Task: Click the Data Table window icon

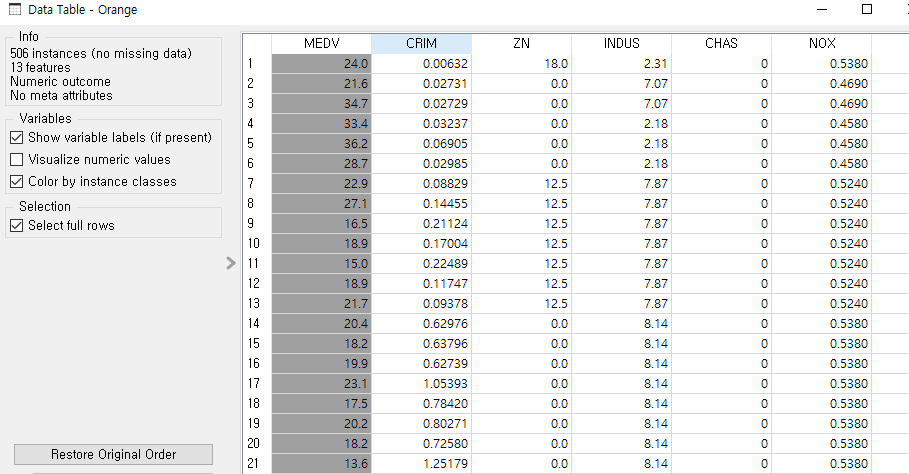Action: pyautogui.click(x=14, y=10)
